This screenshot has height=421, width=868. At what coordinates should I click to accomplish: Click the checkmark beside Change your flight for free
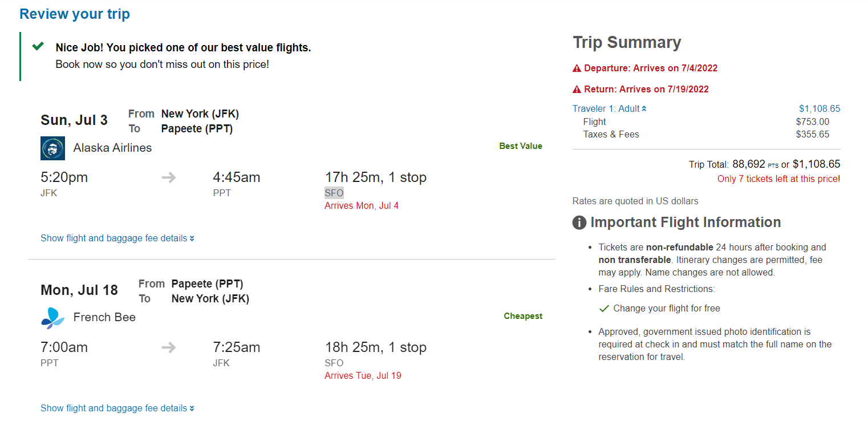pyautogui.click(x=603, y=308)
